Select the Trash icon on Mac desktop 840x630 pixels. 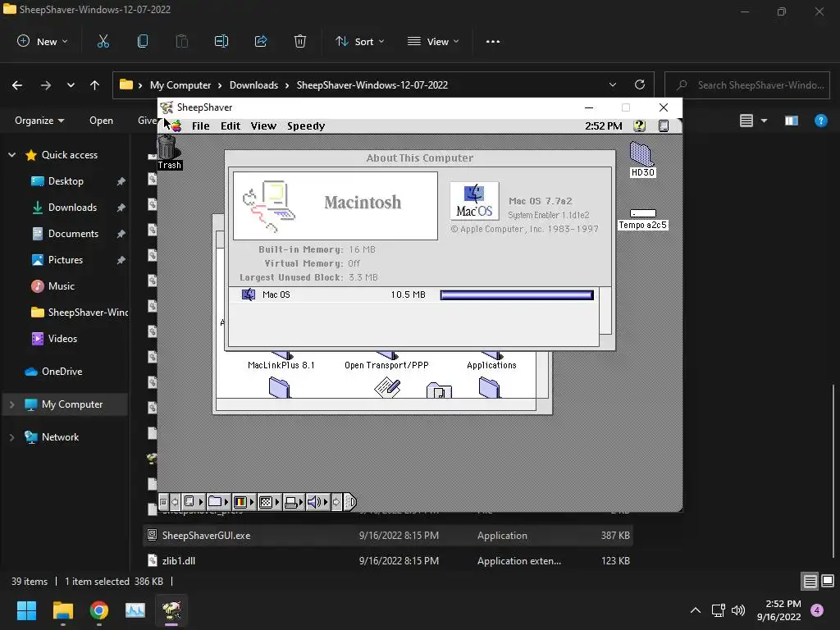pos(169,153)
